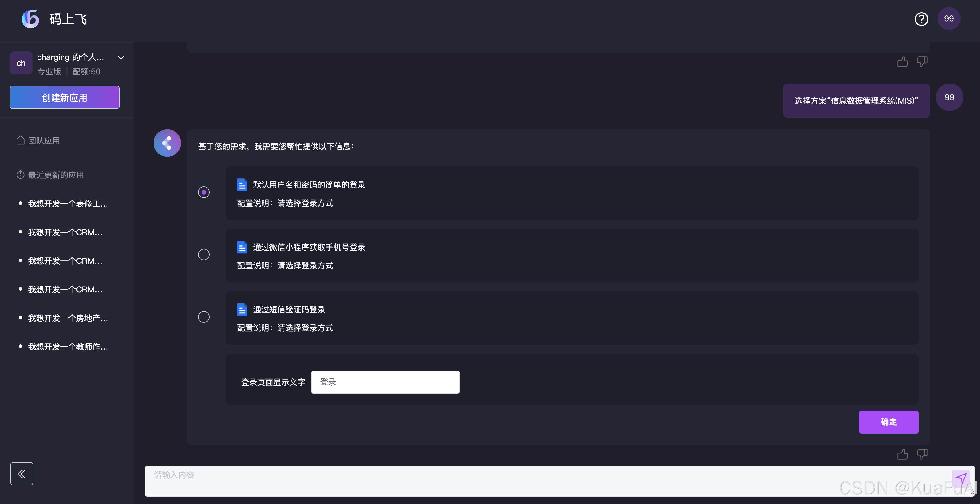Open 最近更新的应用 section in sidebar
The height and width of the screenshot is (504, 980).
click(x=56, y=175)
